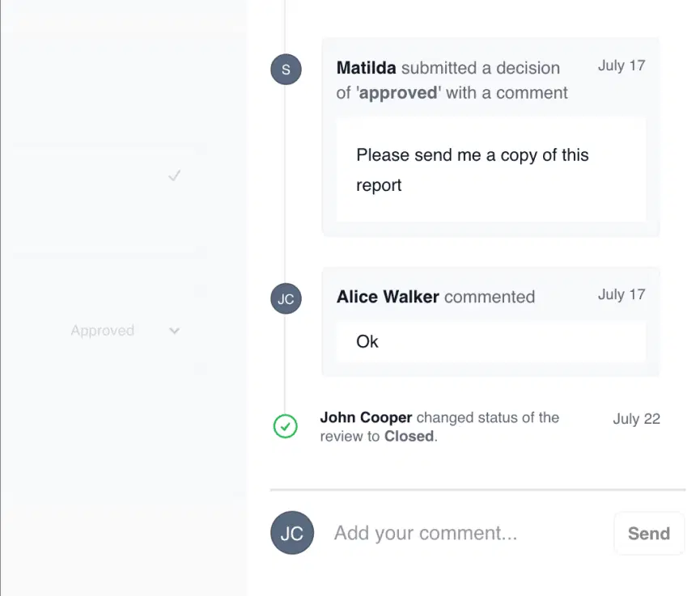Image resolution: width=700 pixels, height=596 pixels.
Task: Click July 17 date on Alice's comment
Action: [622, 294]
